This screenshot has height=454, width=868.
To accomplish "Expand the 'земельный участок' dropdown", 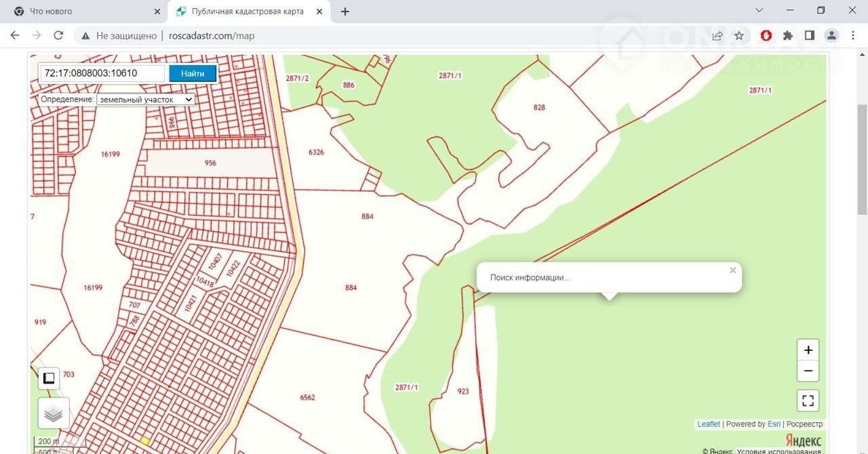I will (145, 100).
